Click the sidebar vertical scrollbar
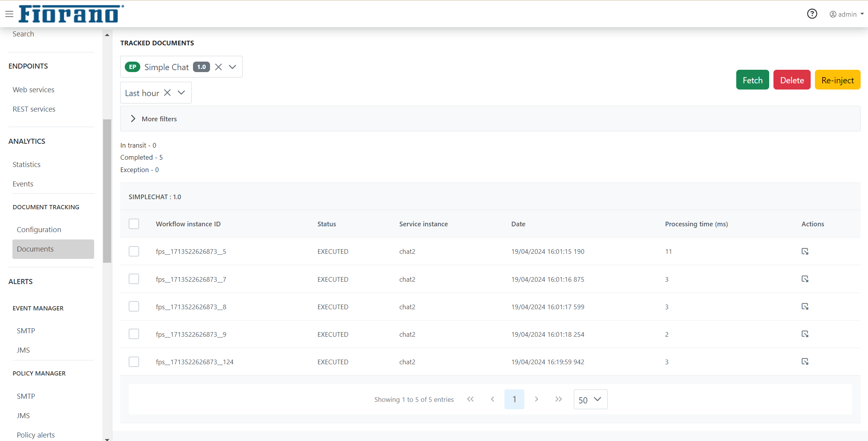This screenshot has height=441, width=868. (107, 191)
